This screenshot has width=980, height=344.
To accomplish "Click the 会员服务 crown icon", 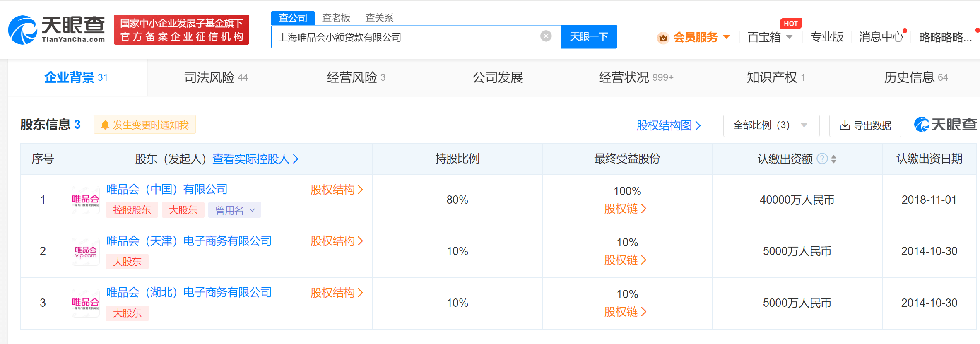I will (663, 38).
